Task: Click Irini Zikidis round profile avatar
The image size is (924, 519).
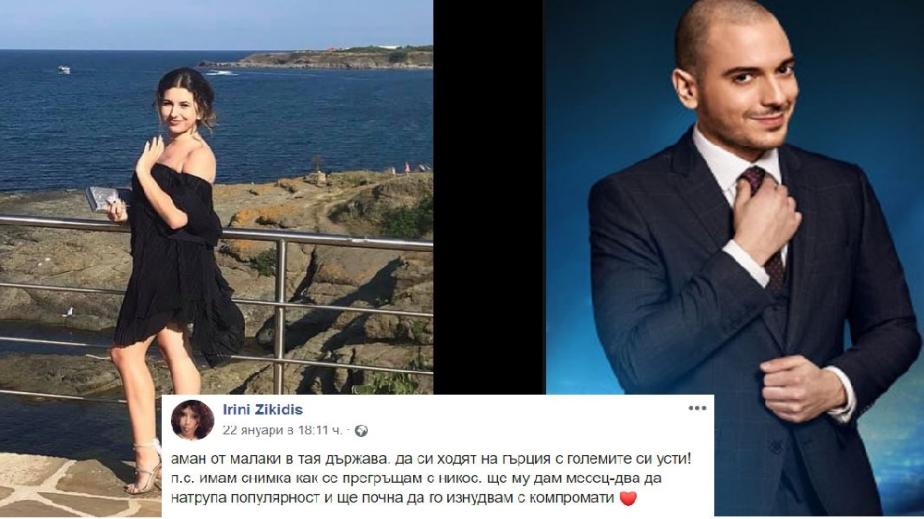Action: 192,420
